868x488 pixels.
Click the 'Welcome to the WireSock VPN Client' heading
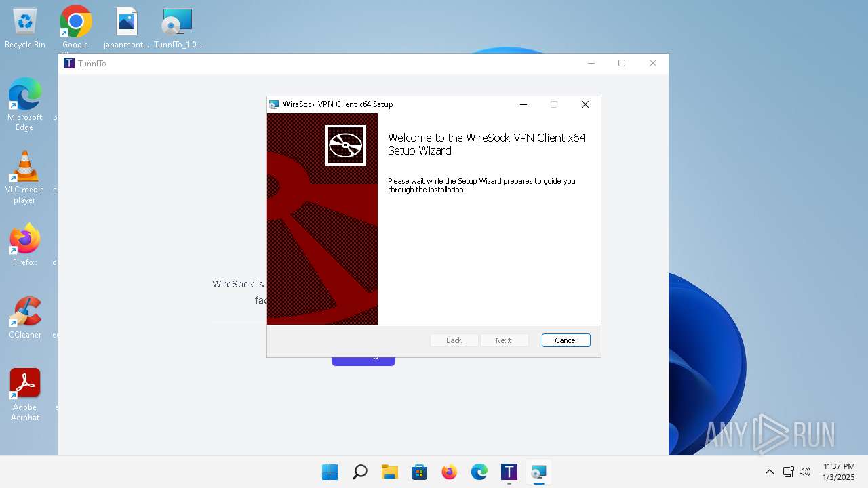pyautogui.click(x=487, y=144)
